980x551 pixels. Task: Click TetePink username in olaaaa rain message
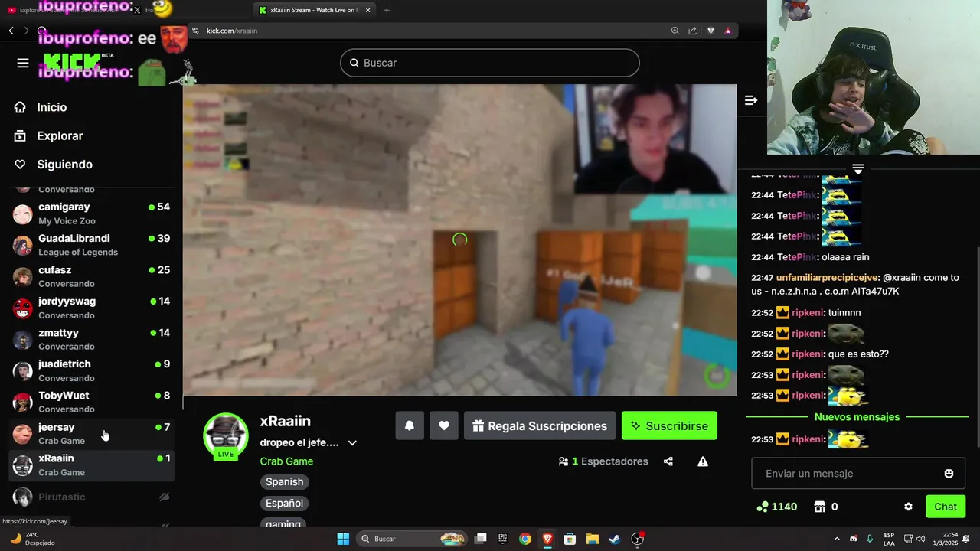(797, 257)
